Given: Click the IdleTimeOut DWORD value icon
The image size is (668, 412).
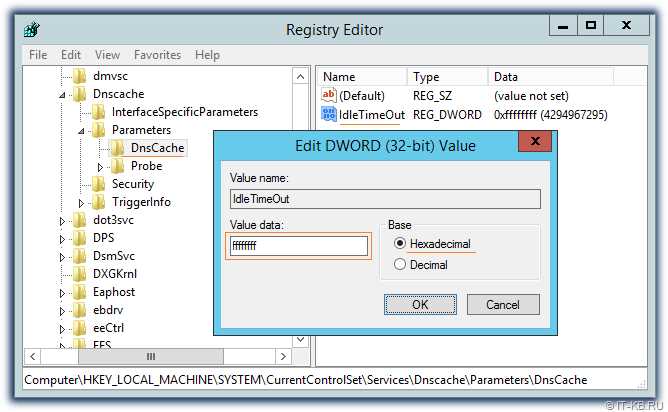Looking at the screenshot, I should (x=328, y=114).
